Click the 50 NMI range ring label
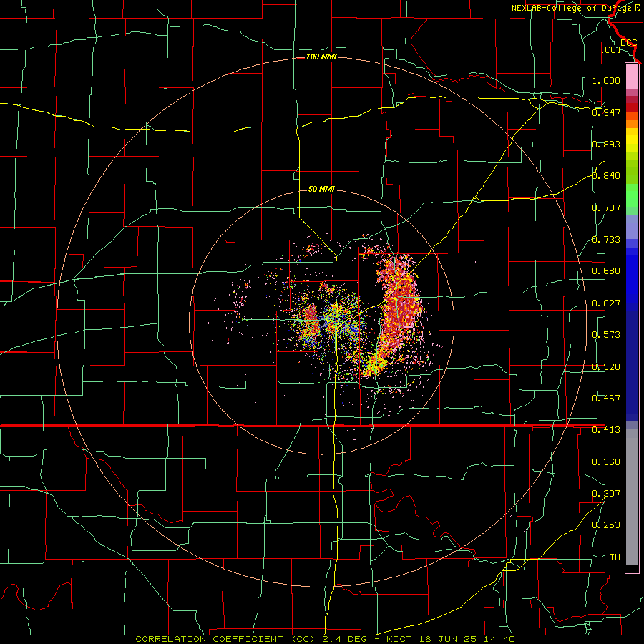Screen dimensions: 644x644 coord(321,189)
